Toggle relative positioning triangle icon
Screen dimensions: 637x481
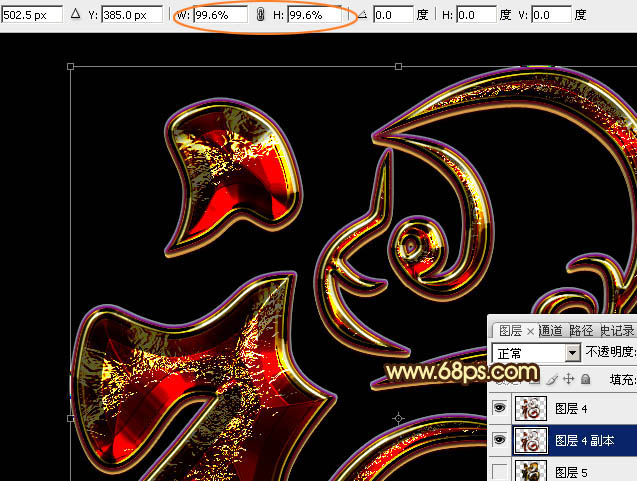76,15
